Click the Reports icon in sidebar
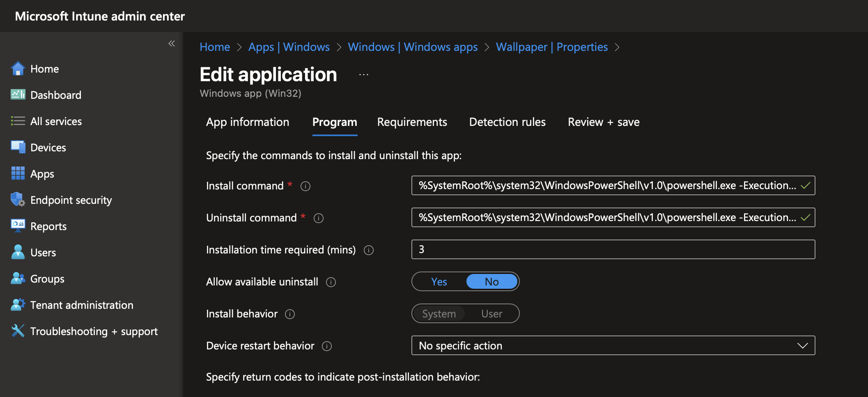This screenshot has width=868, height=397. 18,226
